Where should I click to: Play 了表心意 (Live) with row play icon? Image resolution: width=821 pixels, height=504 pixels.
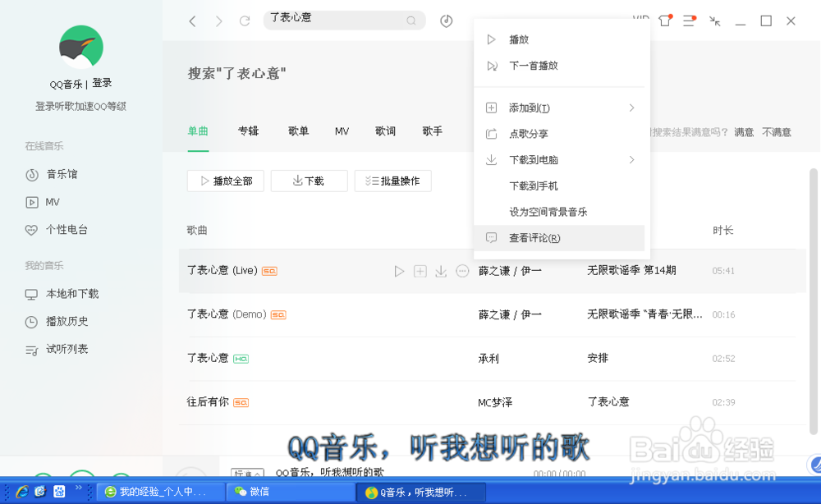coord(399,271)
